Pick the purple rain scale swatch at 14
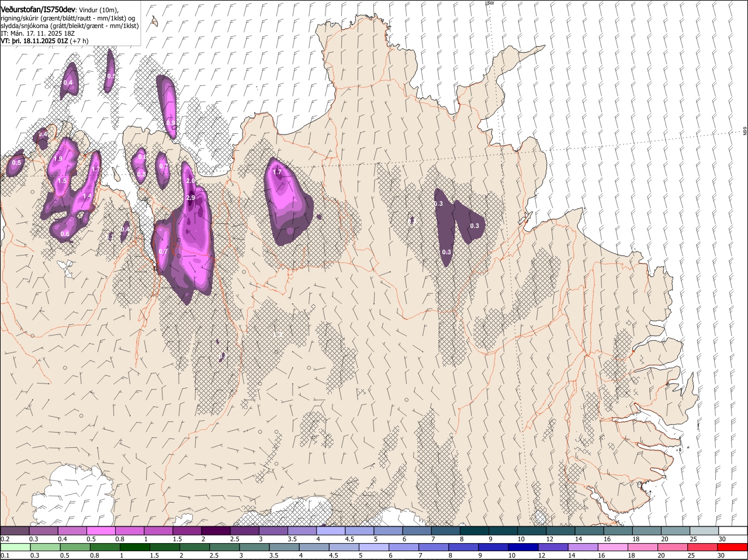Image resolution: width=748 pixels, height=560 pixels. 583,547
